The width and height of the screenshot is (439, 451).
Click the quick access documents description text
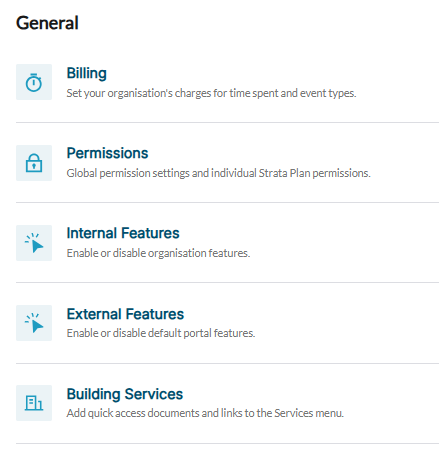205,413
